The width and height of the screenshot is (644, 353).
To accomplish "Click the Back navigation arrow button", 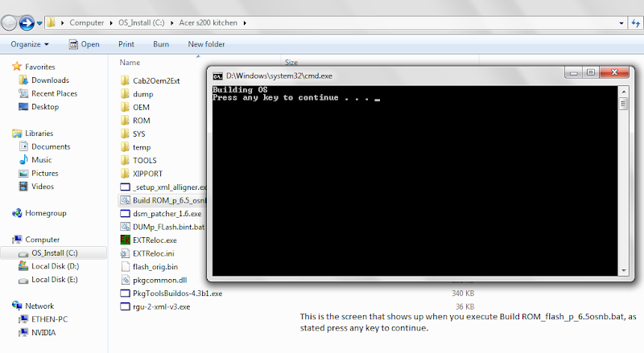I will coord(8,23).
